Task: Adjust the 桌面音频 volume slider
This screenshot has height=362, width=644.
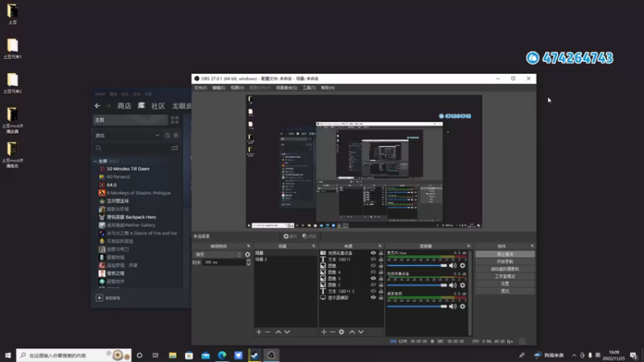Action: pos(417,306)
